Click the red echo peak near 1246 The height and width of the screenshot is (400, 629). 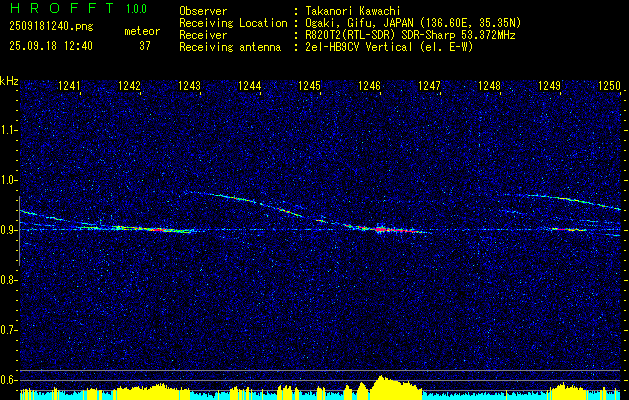click(379, 229)
